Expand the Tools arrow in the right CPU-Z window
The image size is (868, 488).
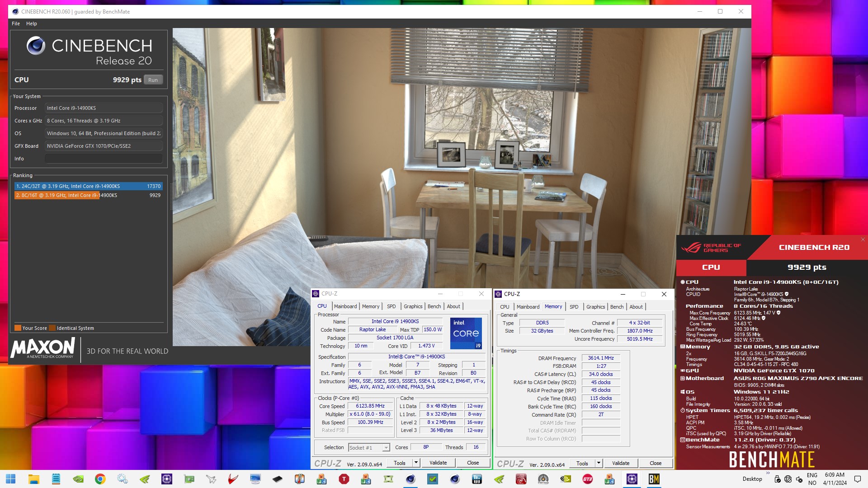tap(599, 463)
